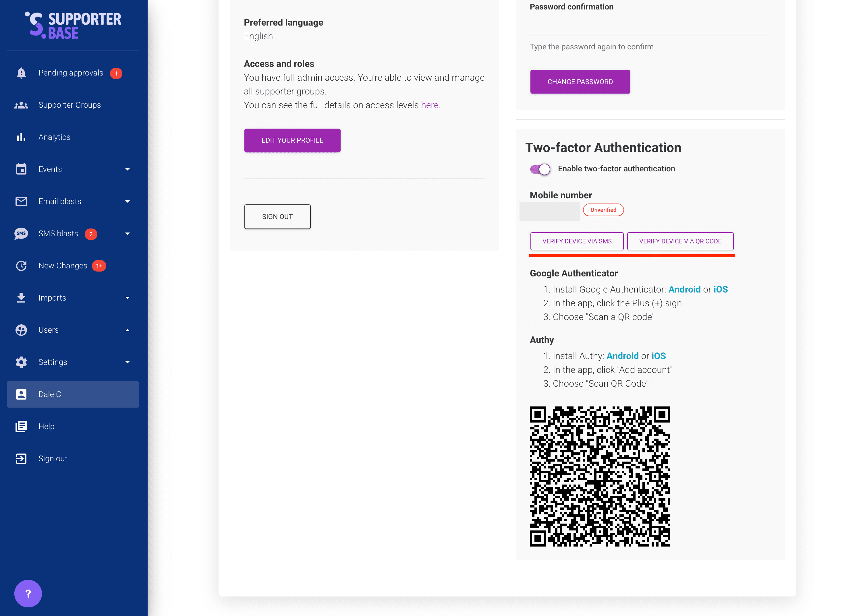Click the Password confirmation input field

tap(650, 26)
